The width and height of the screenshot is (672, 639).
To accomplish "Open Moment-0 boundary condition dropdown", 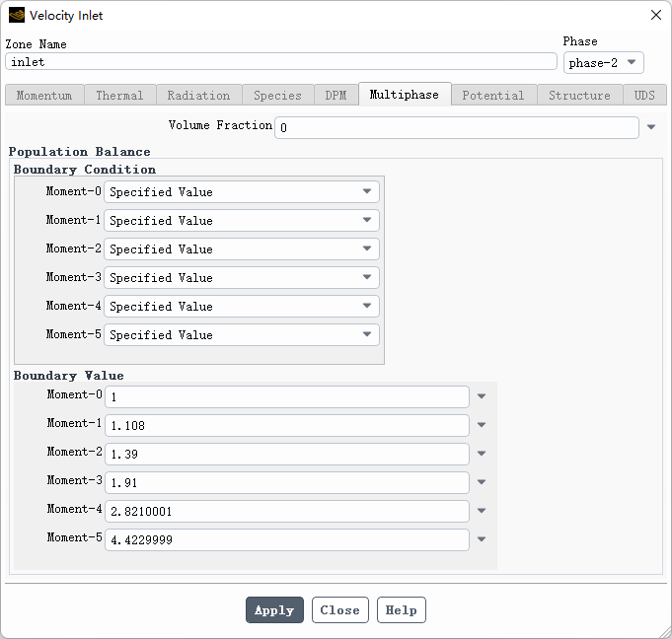I will (x=242, y=191).
